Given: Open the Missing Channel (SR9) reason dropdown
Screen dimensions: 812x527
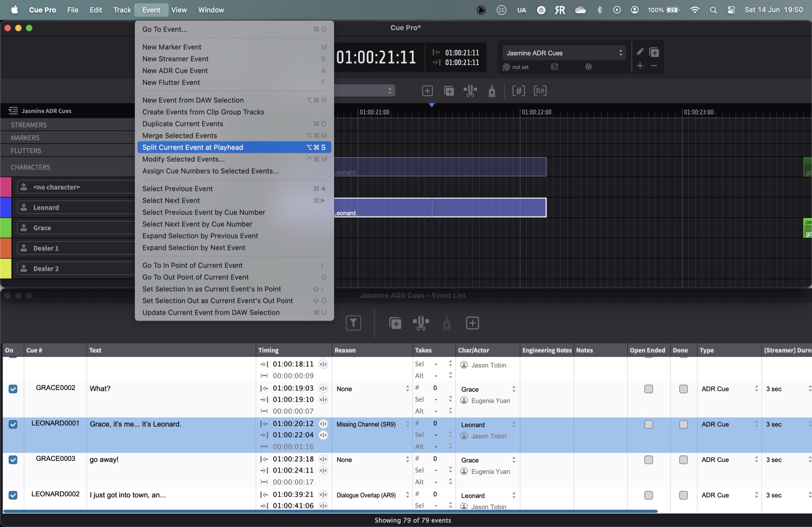Looking at the screenshot, I should [372, 424].
